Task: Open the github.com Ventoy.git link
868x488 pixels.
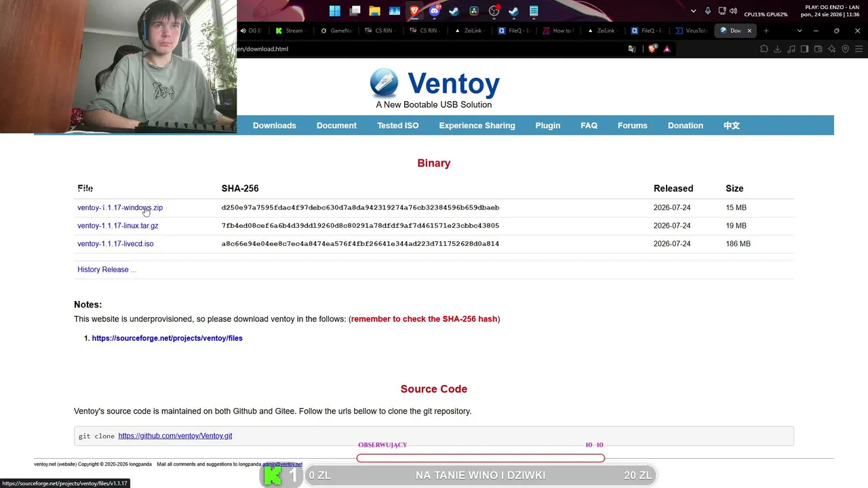Action: click(x=175, y=436)
